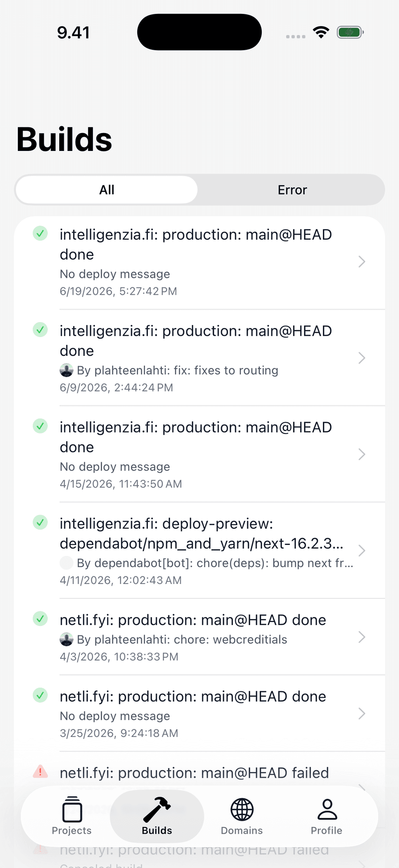Screen dimensions: 399x868
Task: Tap the Wi-Fi status icon
Action: (321, 32)
